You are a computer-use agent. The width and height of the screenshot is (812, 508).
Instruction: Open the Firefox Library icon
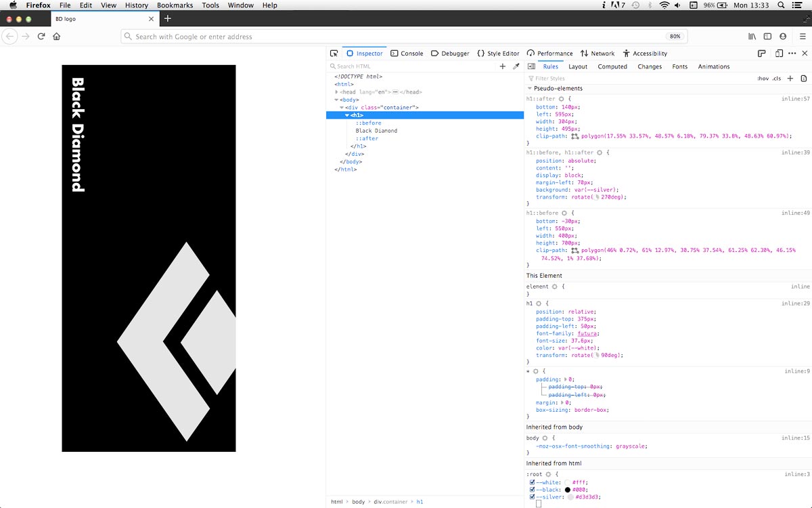point(752,37)
